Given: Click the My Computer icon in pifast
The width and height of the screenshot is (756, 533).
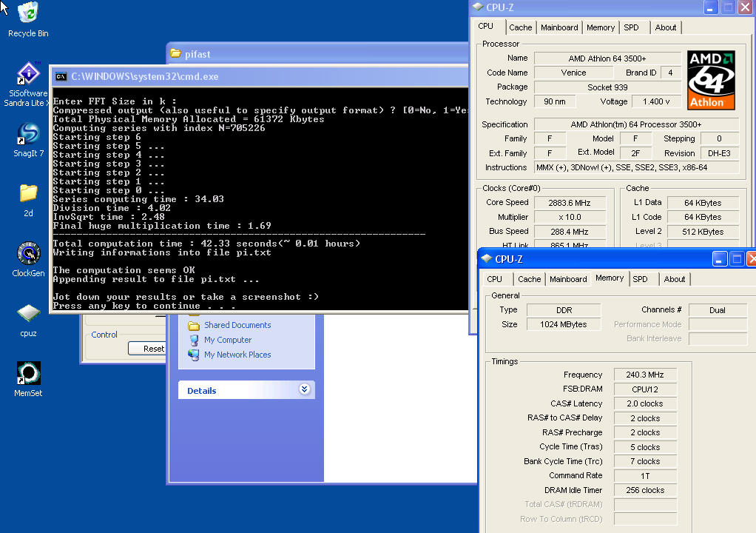Looking at the screenshot, I should tap(194, 340).
